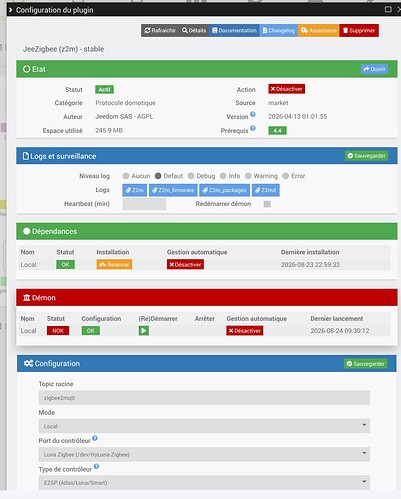Open the z2m_firmware log
This screenshot has width=401, height=499.
pyautogui.click(x=173, y=190)
